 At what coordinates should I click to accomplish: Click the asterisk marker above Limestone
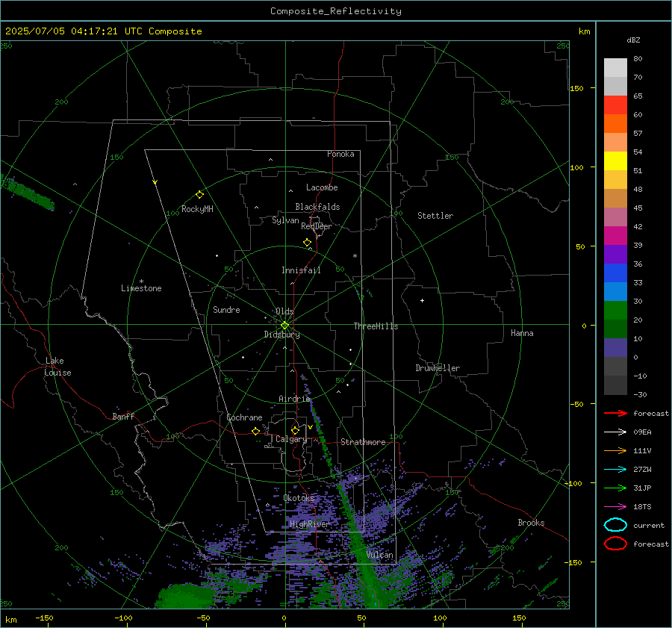tap(141, 282)
